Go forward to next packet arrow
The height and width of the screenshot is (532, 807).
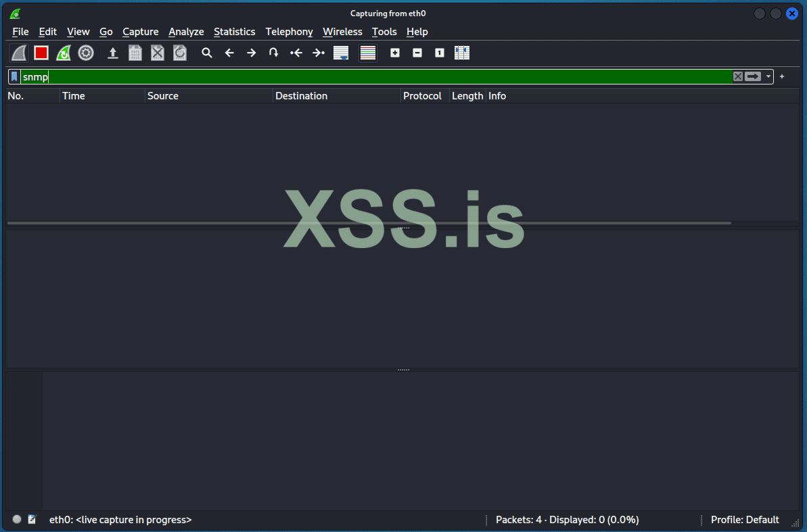tap(251, 53)
